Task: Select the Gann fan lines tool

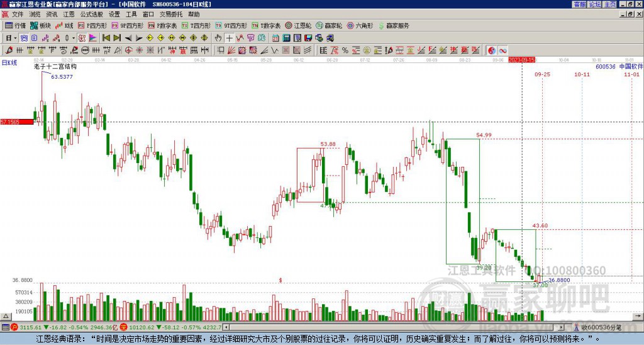Action: (231, 50)
